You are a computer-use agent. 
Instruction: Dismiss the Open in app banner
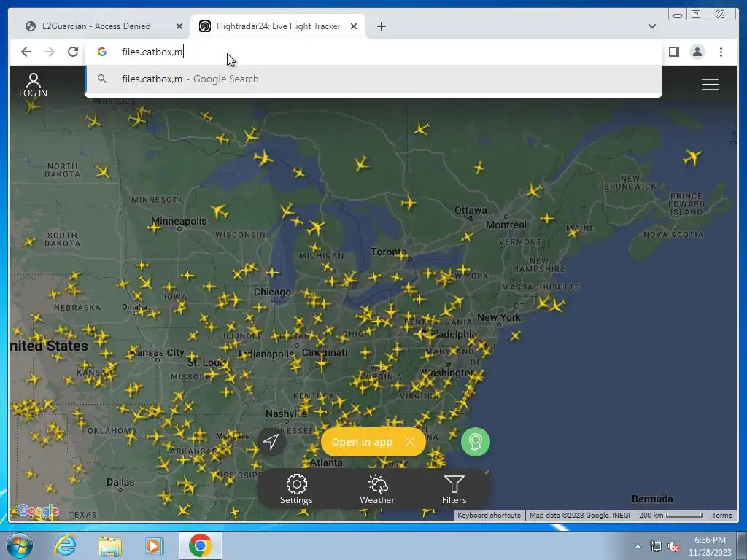point(410,442)
